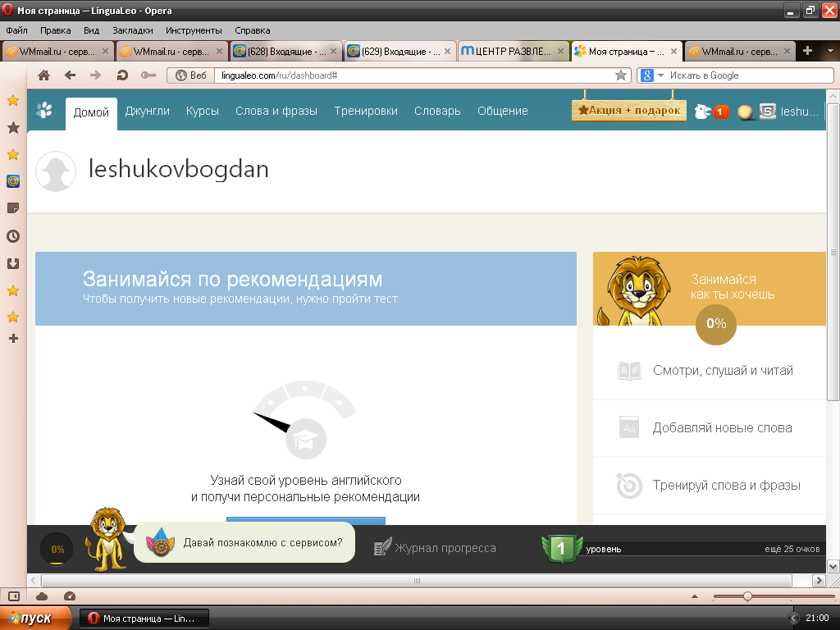Open the Словарь section
Image resolution: width=840 pixels, height=630 pixels.
[x=437, y=111]
